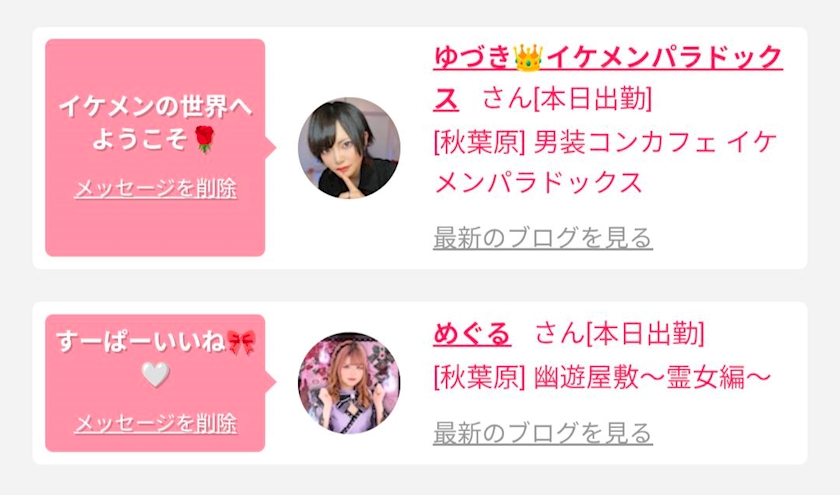The width and height of the screenshot is (840, 495).
Task: View ゆづき's latest blog link
Action: point(543,238)
